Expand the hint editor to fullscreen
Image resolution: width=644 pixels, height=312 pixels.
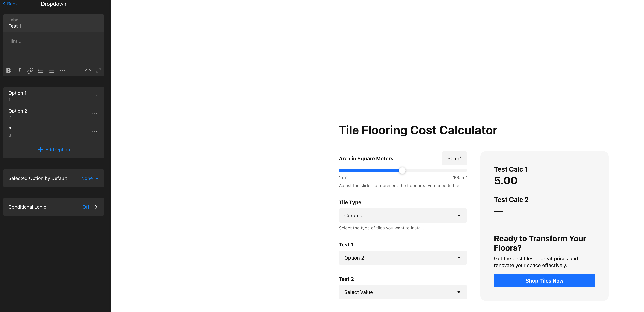click(x=99, y=71)
